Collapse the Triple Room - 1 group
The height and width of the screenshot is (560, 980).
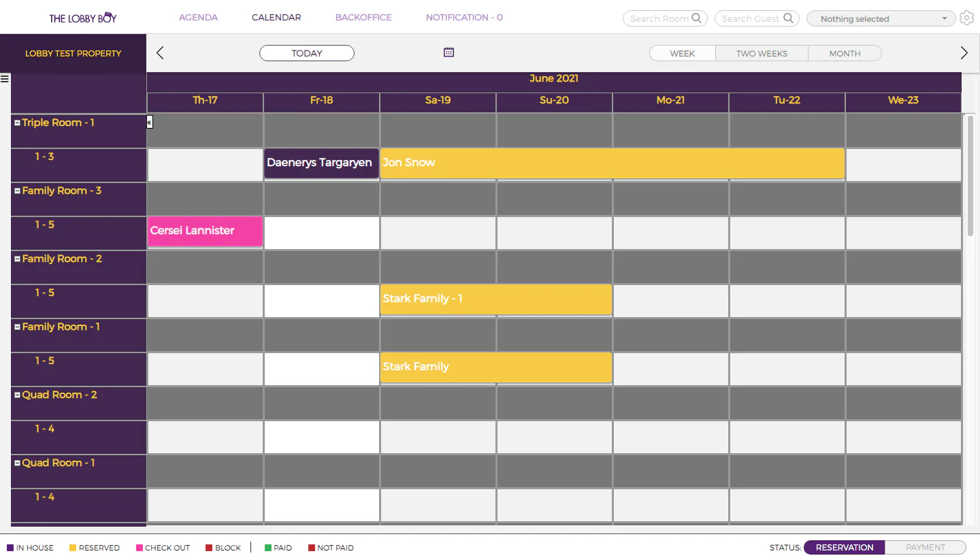[18, 123]
